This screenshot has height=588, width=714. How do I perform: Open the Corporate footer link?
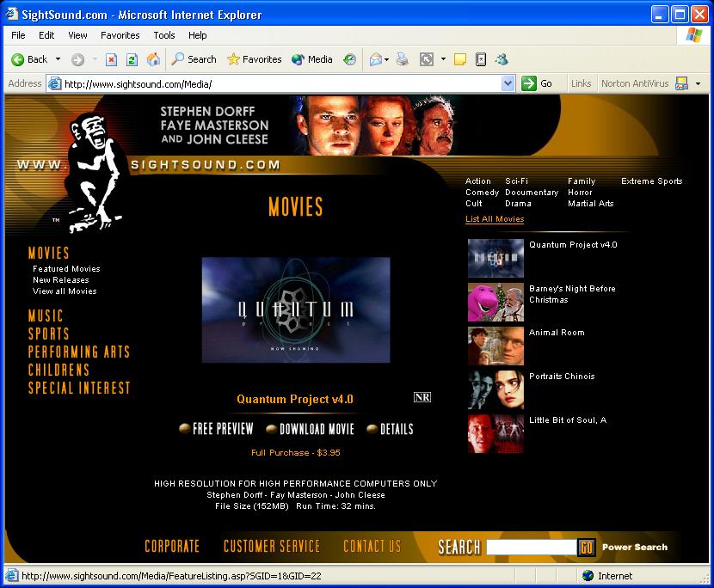(x=172, y=546)
